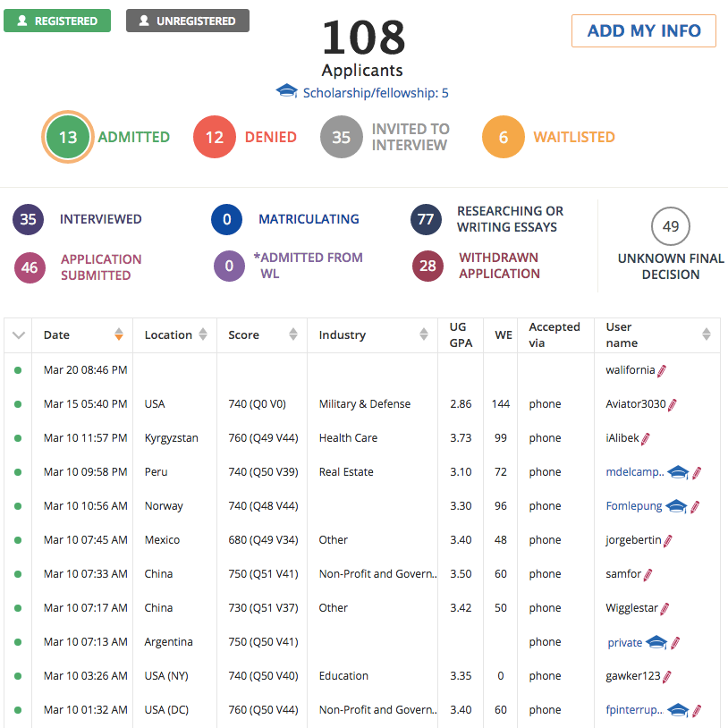Image resolution: width=728 pixels, height=728 pixels.
Task: Click pencil icon next to Aviator3030
Action: (x=673, y=404)
